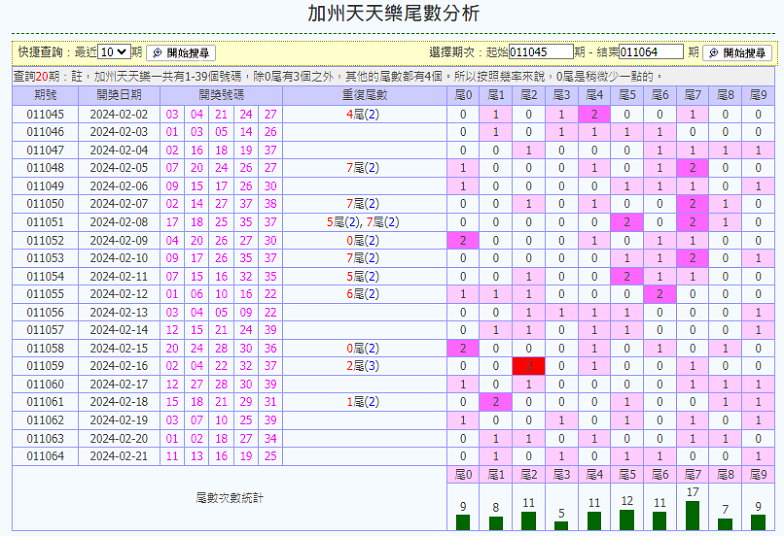Screen dimensions: 784x536
Task: Click drawn number 06 in row 011055
Action: point(197,294)
